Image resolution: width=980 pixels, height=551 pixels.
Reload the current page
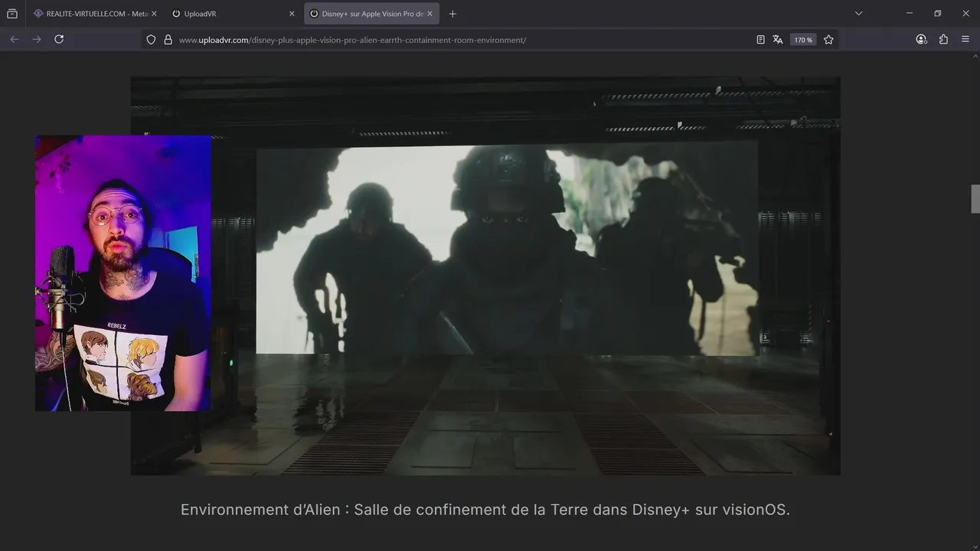59,39
